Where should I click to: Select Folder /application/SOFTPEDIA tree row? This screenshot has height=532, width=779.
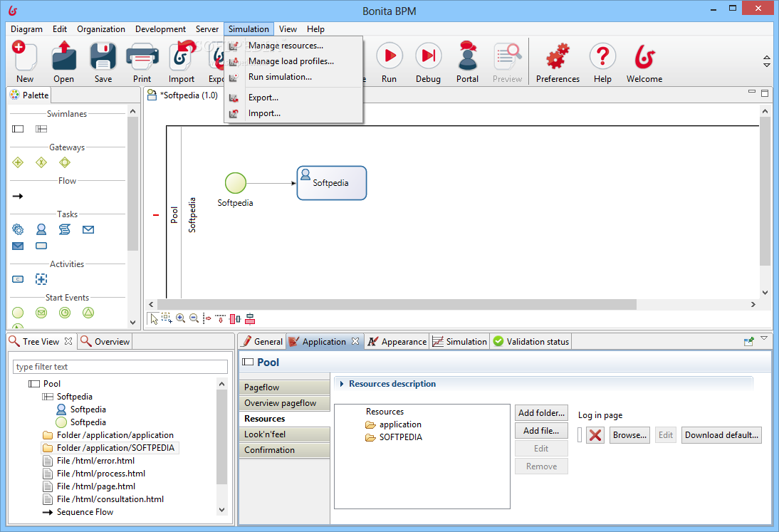pyautogui.click(x=110, y=448)
